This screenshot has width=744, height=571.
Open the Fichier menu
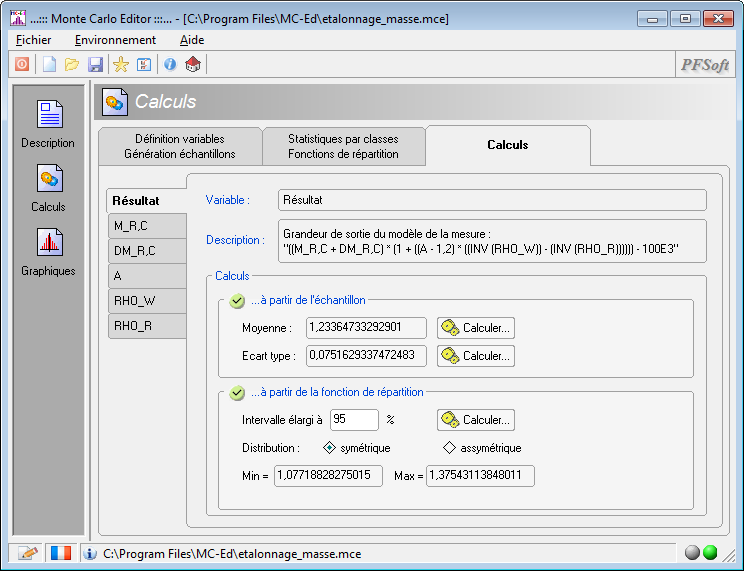pyautogui.click(x=33, y=40)
